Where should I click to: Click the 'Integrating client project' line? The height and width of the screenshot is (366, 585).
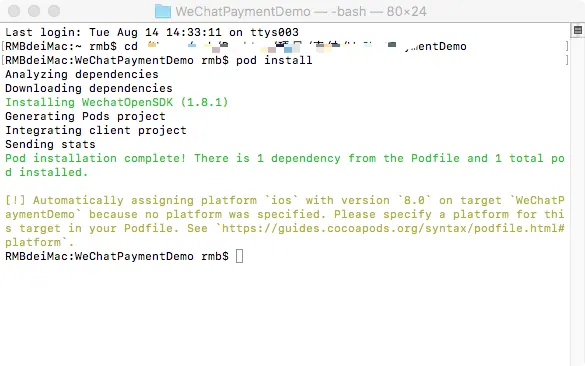click(96, 130)
